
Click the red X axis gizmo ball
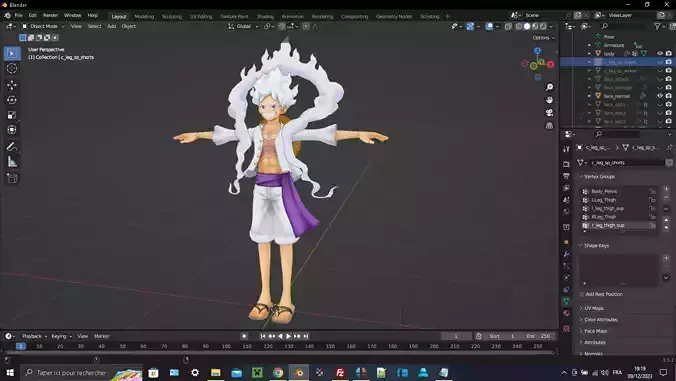point(551,64)
